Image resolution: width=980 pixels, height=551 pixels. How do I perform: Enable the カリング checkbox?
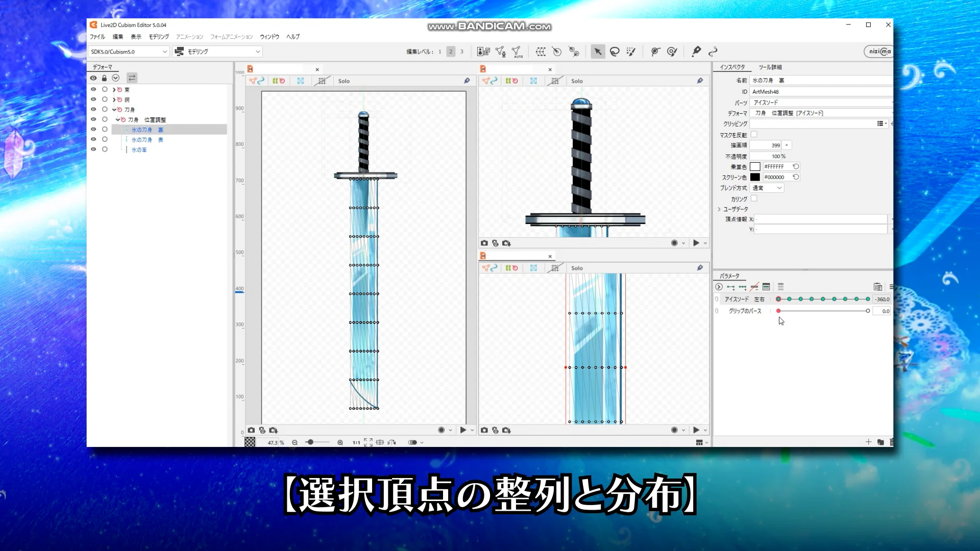(x=754, y=199)
